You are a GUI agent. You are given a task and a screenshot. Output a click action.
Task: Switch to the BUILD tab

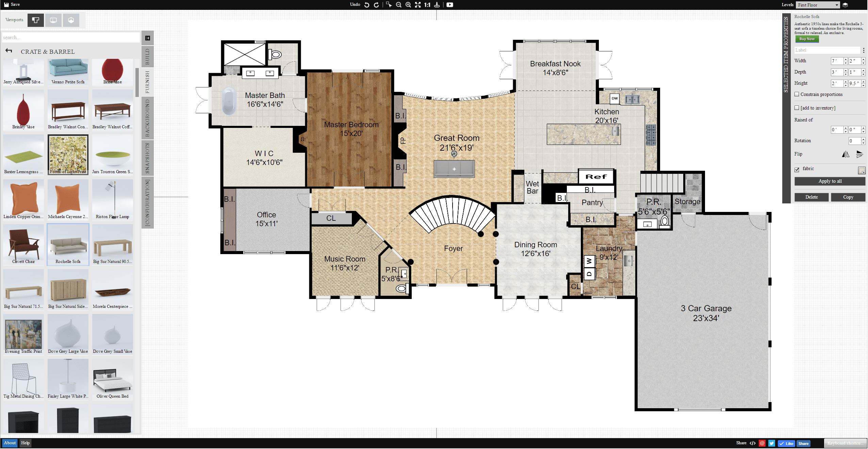coord(147,56)
